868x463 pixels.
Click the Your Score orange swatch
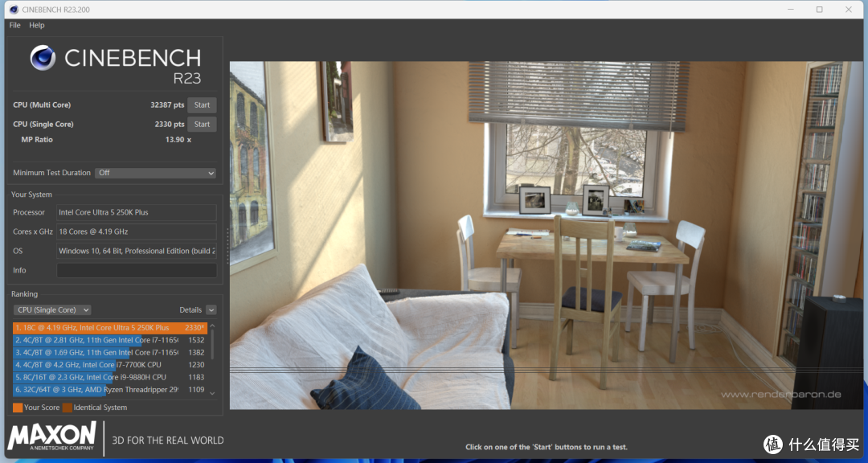(x=18, y=408)
